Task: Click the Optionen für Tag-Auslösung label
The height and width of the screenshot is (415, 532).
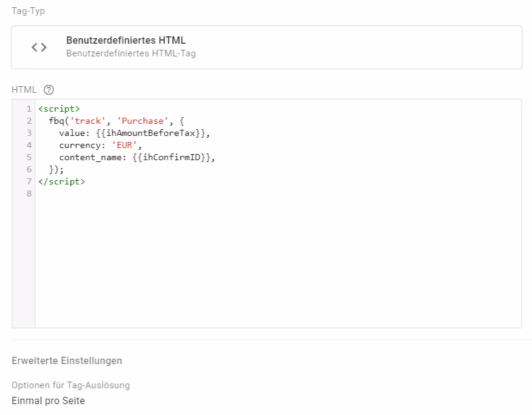Action: (x=70, y=385)
